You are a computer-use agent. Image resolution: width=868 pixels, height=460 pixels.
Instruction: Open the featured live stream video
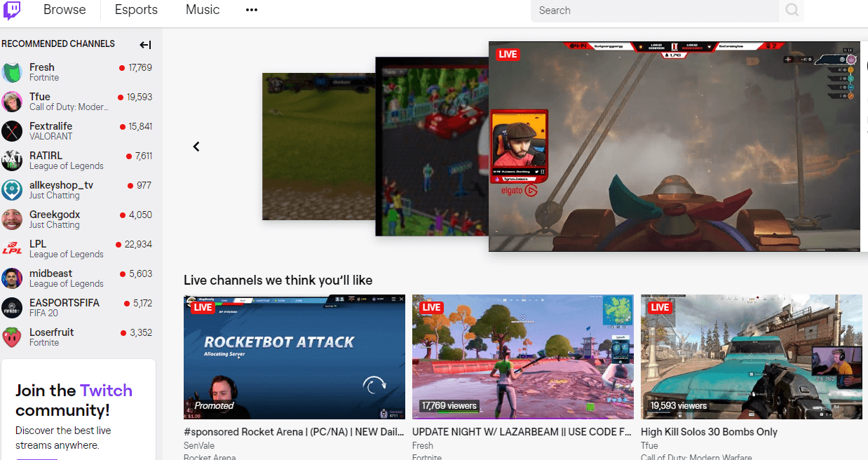pos(674,146)
